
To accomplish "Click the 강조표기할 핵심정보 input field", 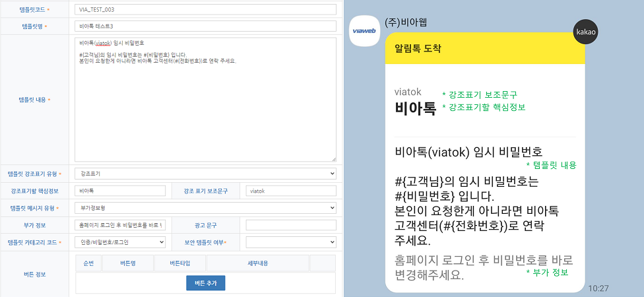I will point(120,191).
